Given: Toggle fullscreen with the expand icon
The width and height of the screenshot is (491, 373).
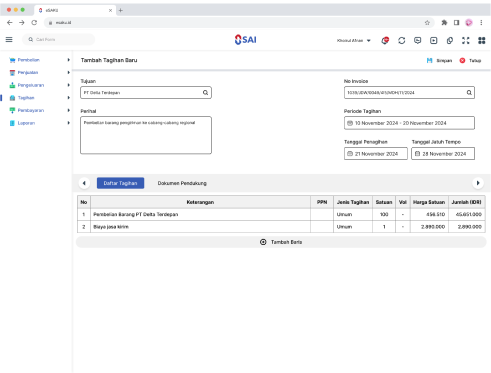Looking at the screenshot, I should click(466, 40).
